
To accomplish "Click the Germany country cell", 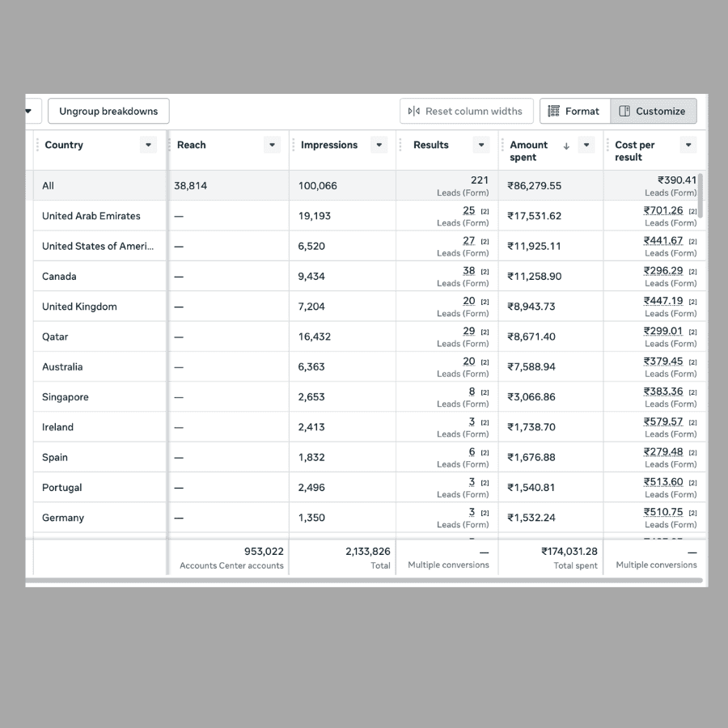I will pos(99,518).
